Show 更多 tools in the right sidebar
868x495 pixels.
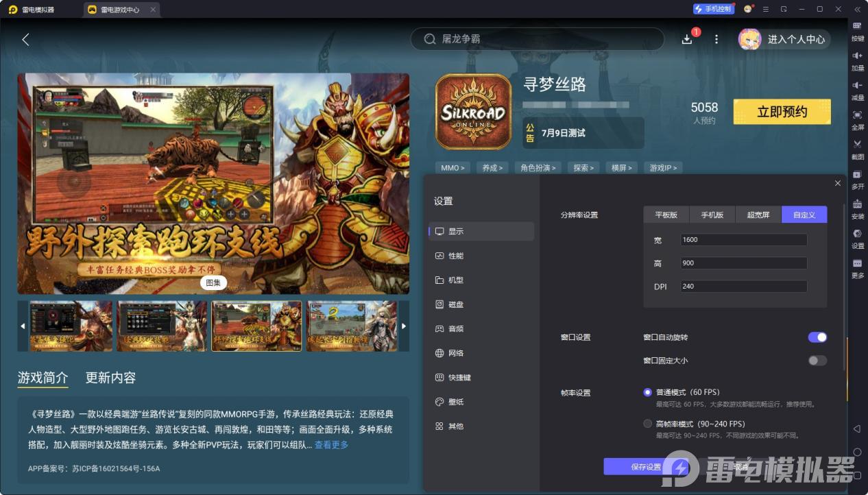pos(857,267)
